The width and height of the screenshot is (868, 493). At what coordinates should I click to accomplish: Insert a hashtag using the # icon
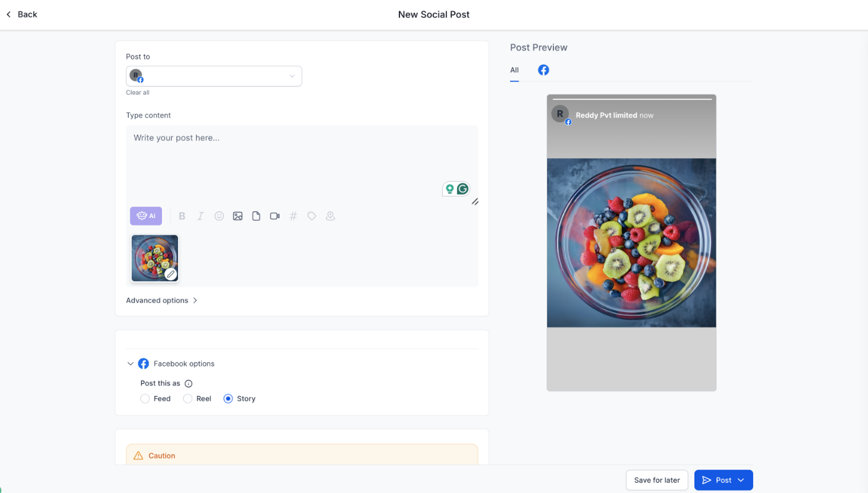(x=293, y=216)
